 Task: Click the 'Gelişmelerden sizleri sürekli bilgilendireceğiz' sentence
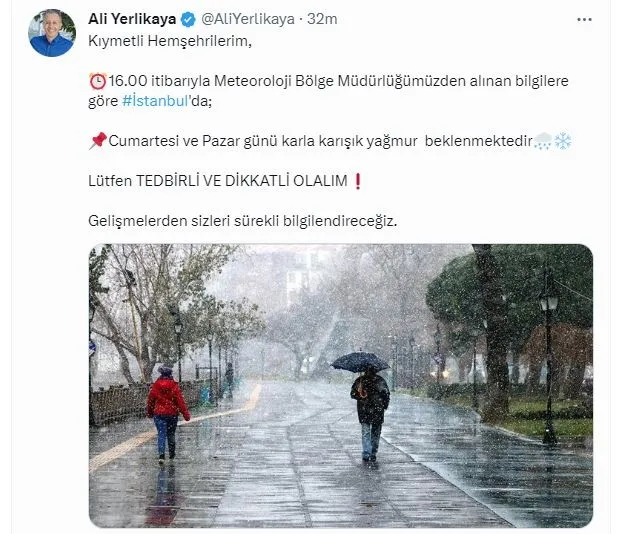(x=242, y=221)
